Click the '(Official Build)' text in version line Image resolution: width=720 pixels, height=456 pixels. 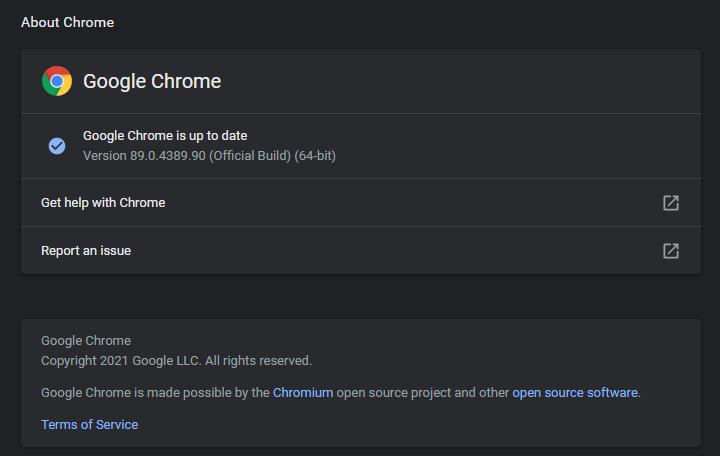pyautogui.click(x=250, y=156)
